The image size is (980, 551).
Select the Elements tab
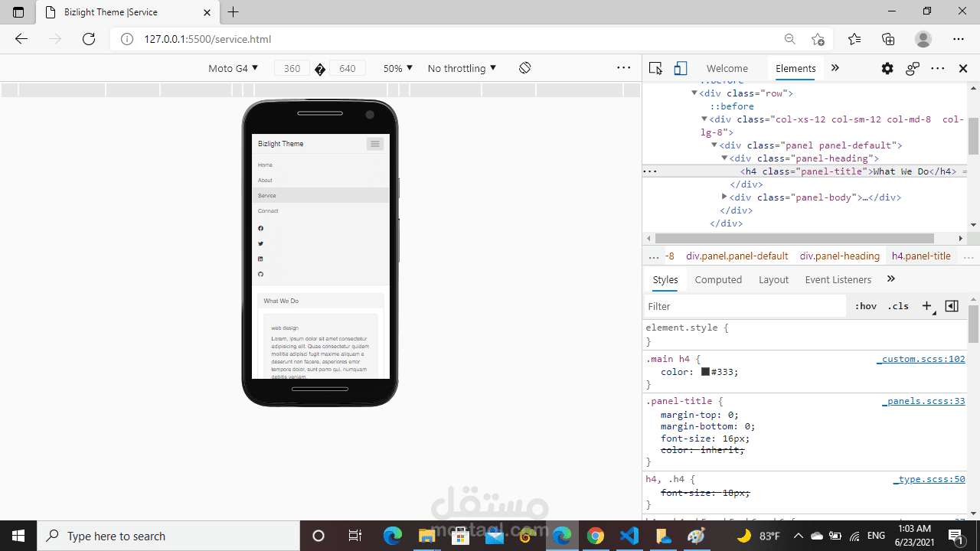795,68
